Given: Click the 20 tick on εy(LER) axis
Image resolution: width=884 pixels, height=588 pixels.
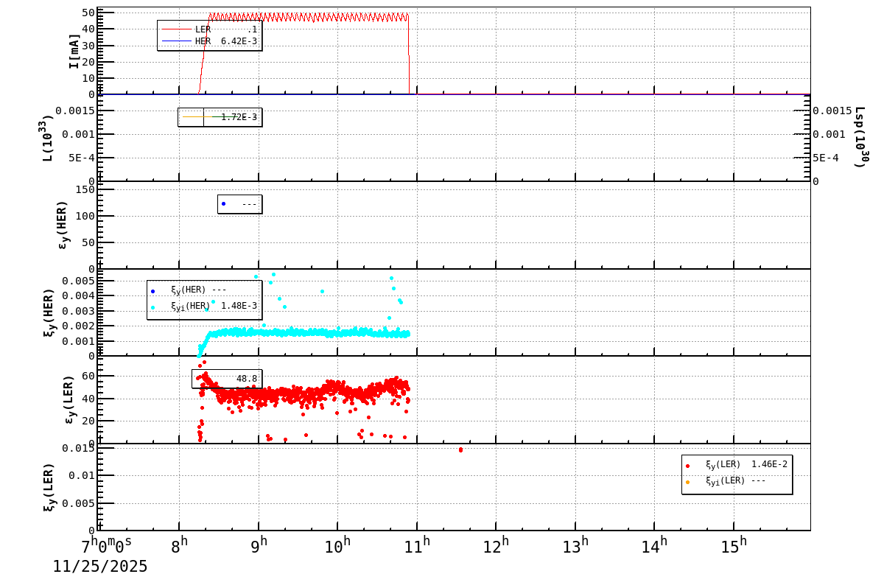Looking at the screenshot, I should [88, 421].
